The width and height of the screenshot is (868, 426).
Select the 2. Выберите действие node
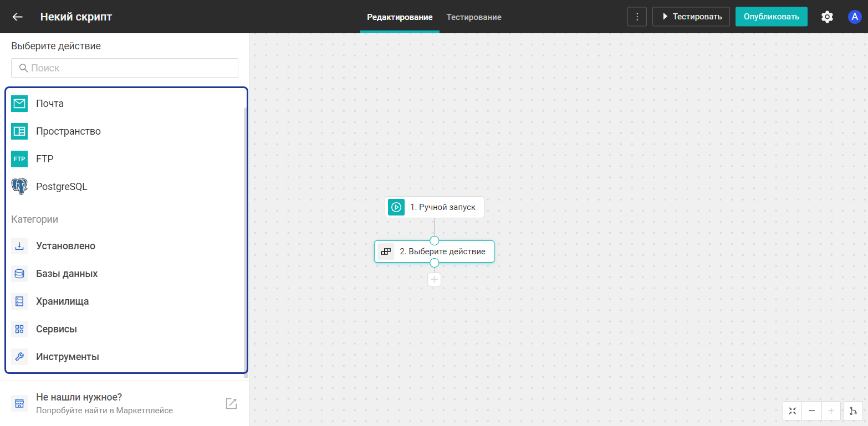434,252
